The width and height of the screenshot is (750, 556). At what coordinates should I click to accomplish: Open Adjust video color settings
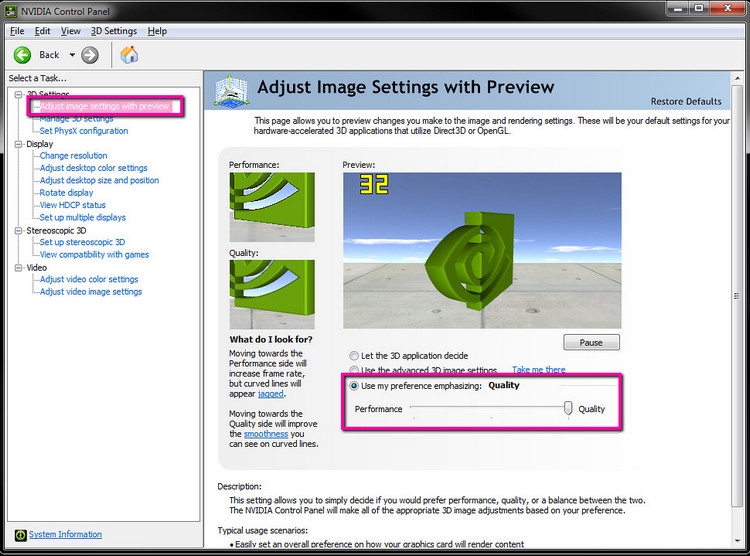(x=88, y=279)
